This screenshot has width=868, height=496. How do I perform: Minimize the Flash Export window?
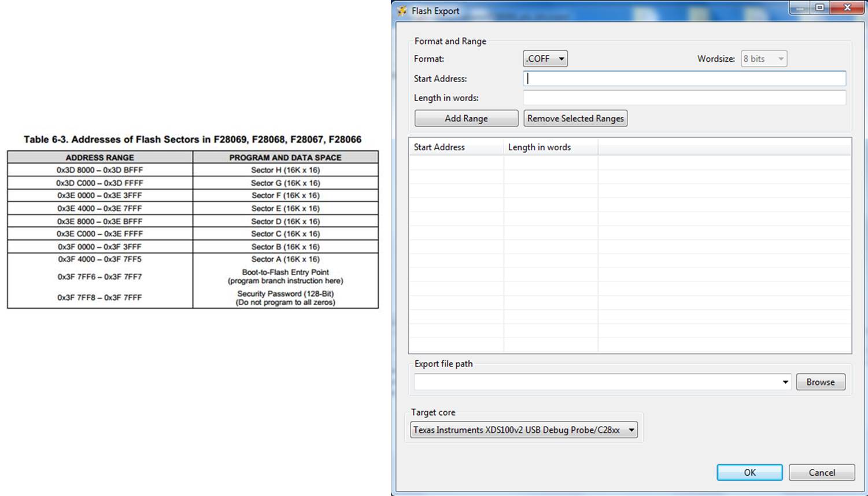click(x=800, y=8)
